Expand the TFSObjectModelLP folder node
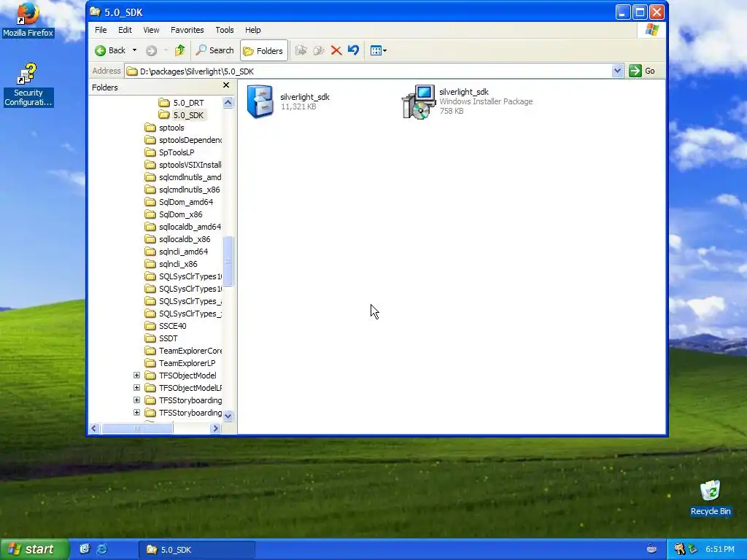747x560 pixels. click(136, 388)
